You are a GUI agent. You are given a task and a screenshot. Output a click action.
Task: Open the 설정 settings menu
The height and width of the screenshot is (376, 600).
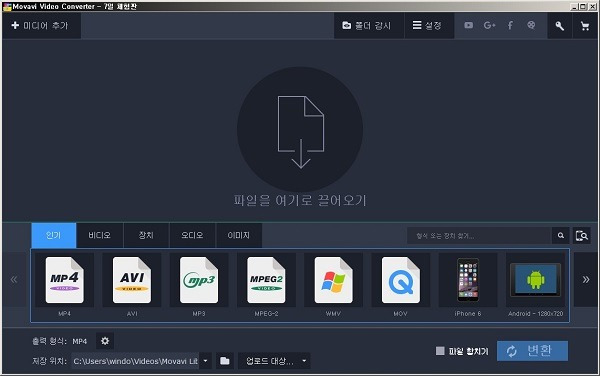click(x=429, y=26)
